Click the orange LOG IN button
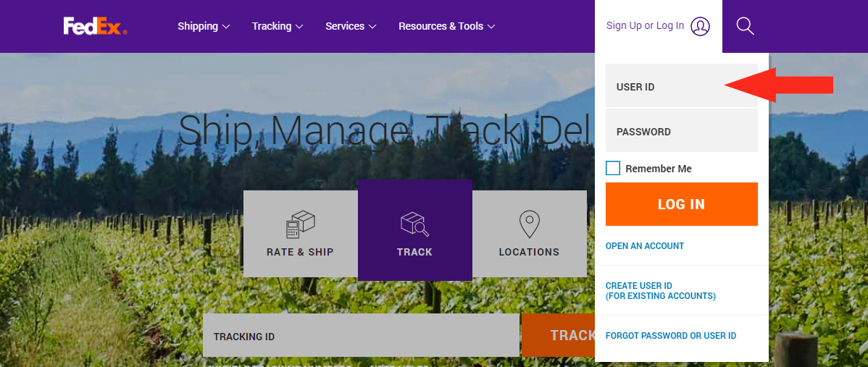This screenshot has height=367, width=868. click(682, 204)
